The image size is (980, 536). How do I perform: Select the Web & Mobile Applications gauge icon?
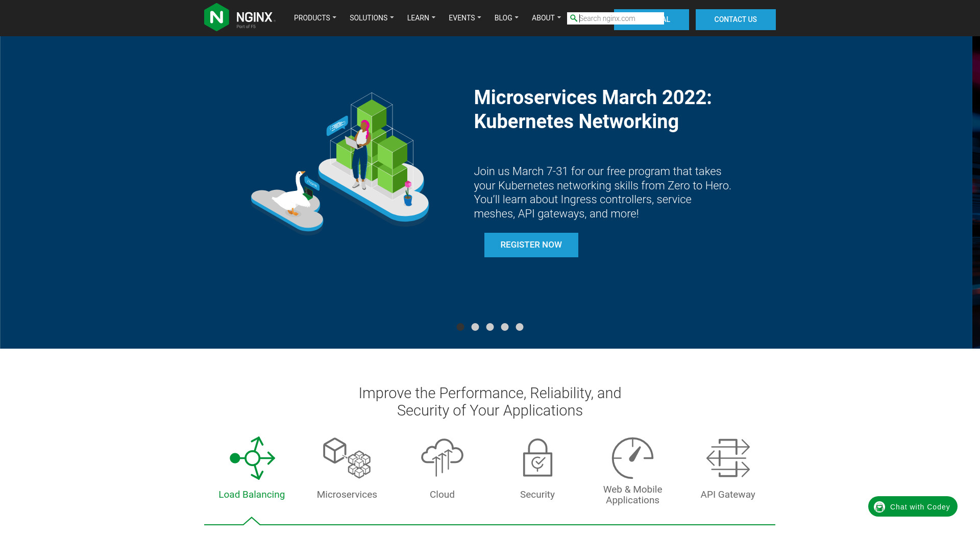(632, 458)
